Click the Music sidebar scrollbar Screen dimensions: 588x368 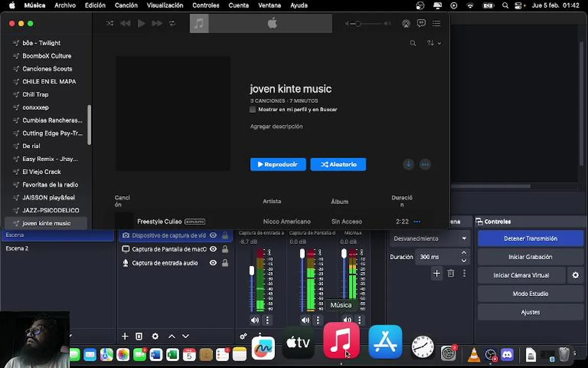pos(89,125)
